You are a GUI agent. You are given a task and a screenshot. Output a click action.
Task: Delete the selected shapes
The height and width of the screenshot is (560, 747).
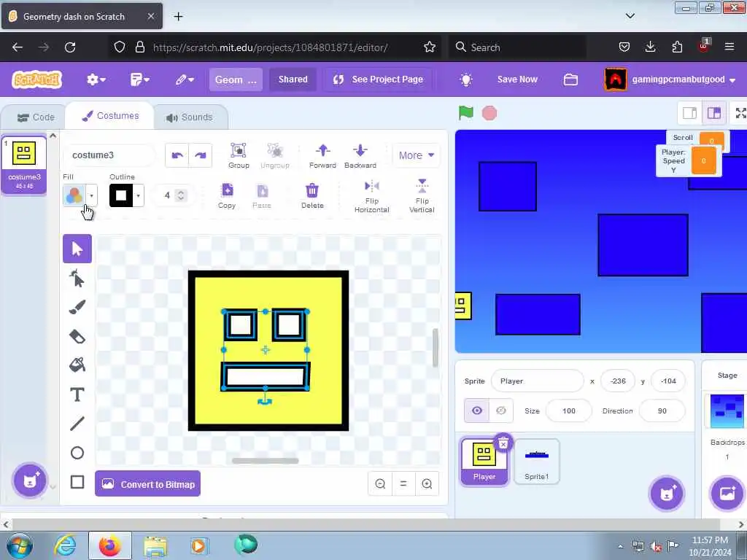(x=312, y=195)
